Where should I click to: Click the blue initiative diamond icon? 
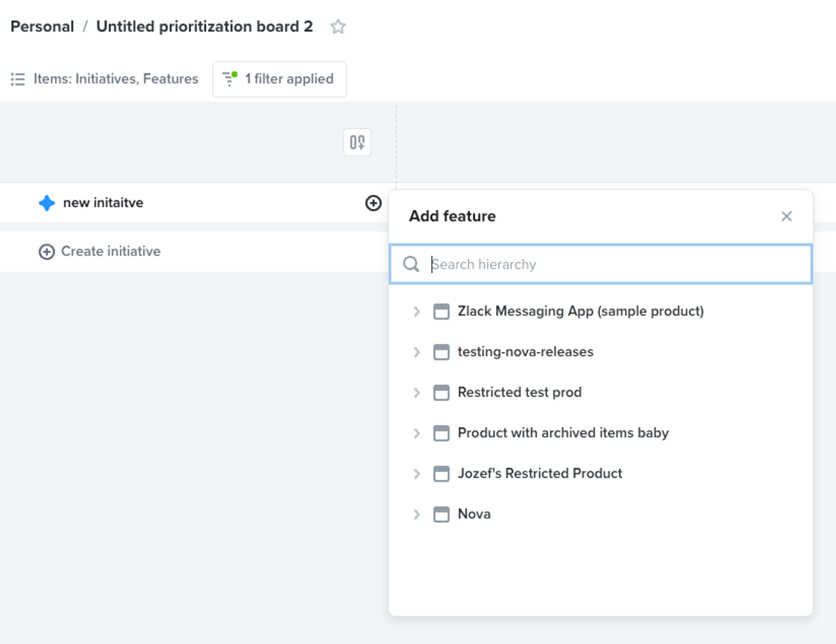pos(47,203)
